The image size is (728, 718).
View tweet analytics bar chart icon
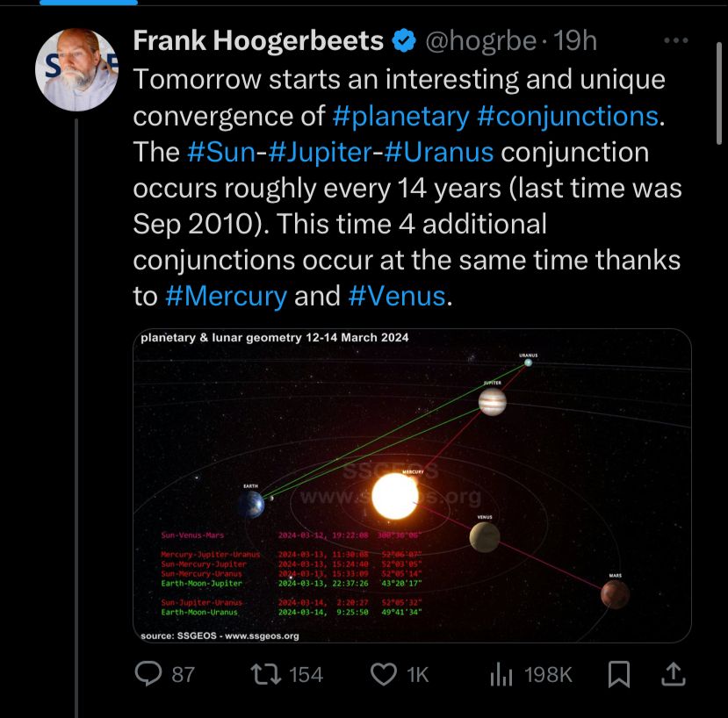[501, 674]
